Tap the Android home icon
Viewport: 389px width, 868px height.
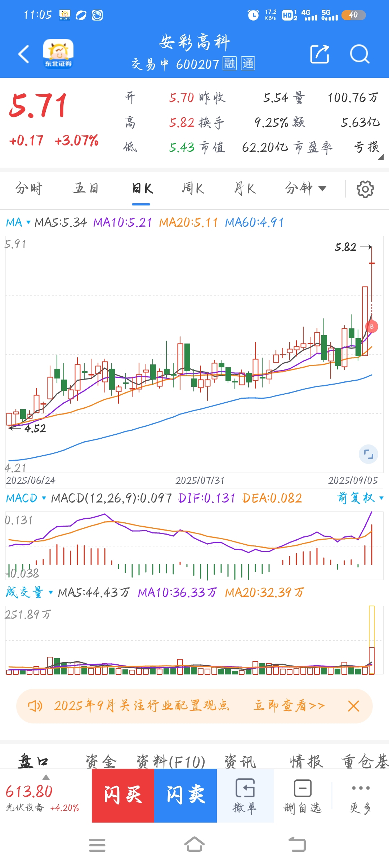click(194, 844)
